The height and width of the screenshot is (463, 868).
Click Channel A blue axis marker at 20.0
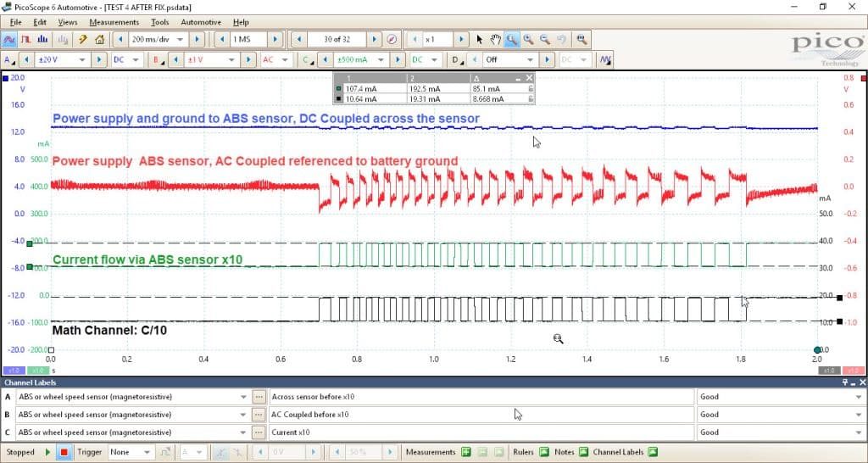click(x=6, y=78)
